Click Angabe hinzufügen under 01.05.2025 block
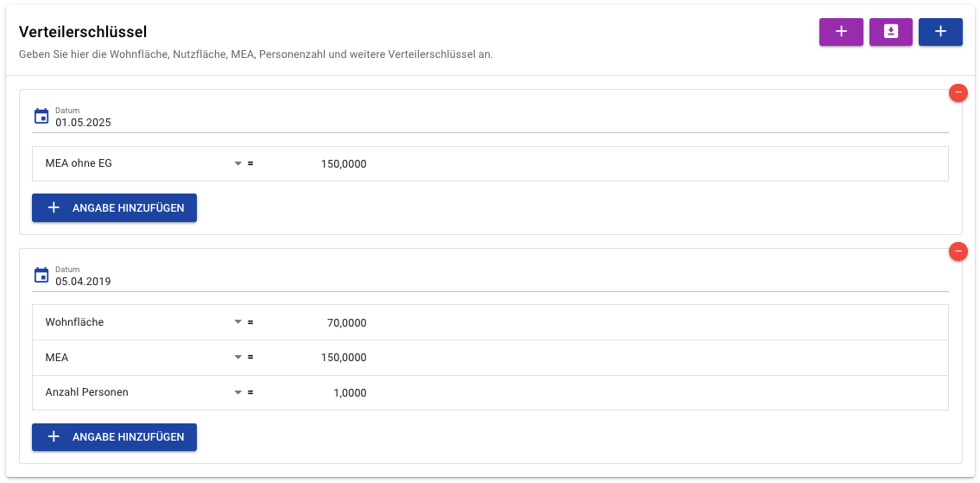The height and width of the screenshot is (483, 980). pyautogui.click(x=114, y=207)
